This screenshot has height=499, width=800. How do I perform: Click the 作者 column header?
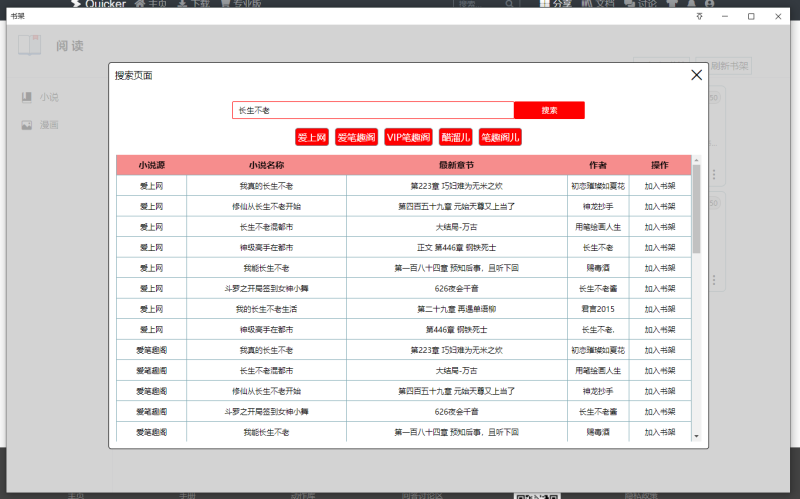coord(598,165)
